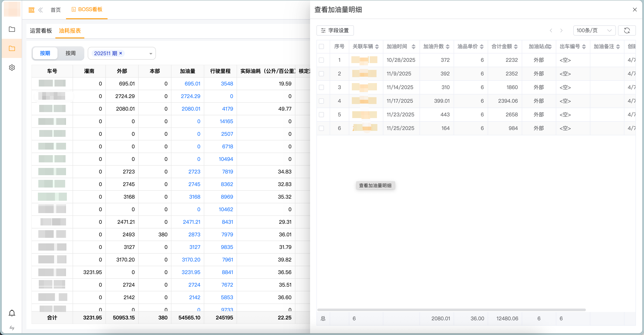644x335 pixels.
Task: Select the folder icon in the left sidebar
Action: (x=12, y=48)
